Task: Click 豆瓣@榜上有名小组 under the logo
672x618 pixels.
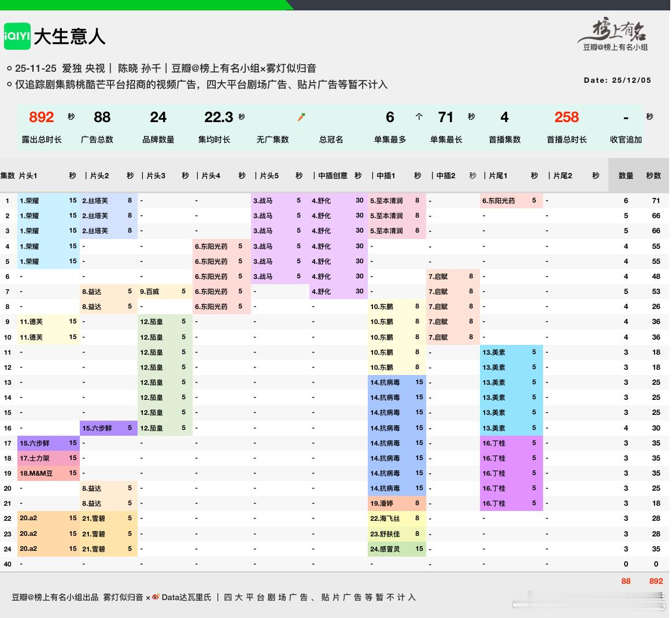Action: pyautogui.click(x=615, y=47)
